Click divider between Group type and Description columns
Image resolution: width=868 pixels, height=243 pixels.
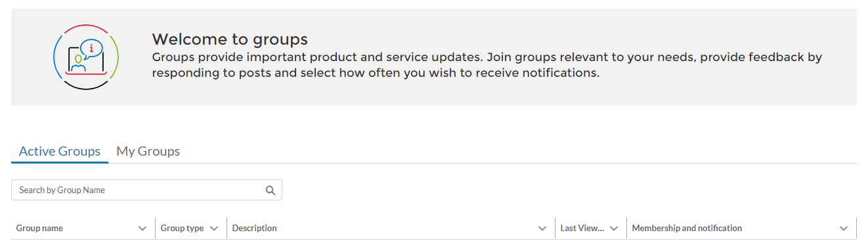click(227, 228)
